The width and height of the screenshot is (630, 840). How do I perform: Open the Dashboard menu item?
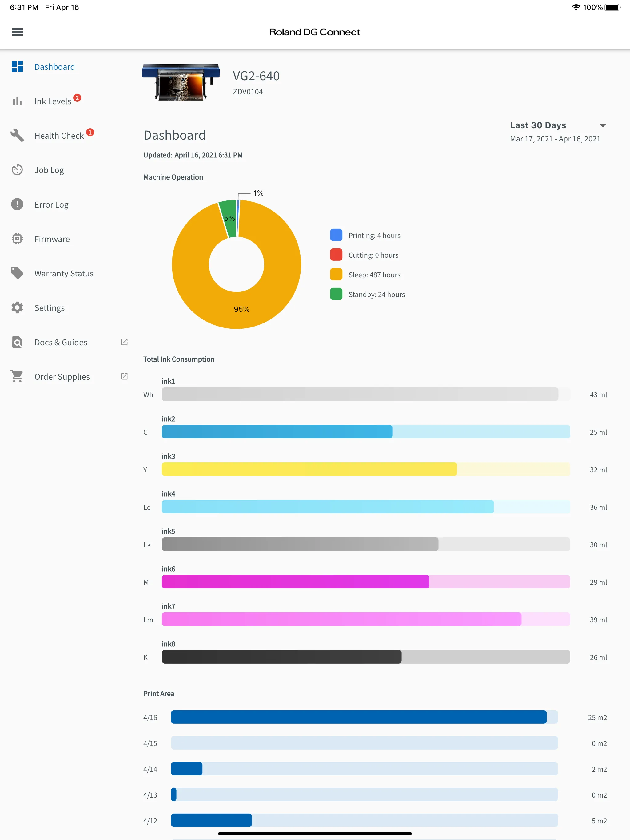55,67
